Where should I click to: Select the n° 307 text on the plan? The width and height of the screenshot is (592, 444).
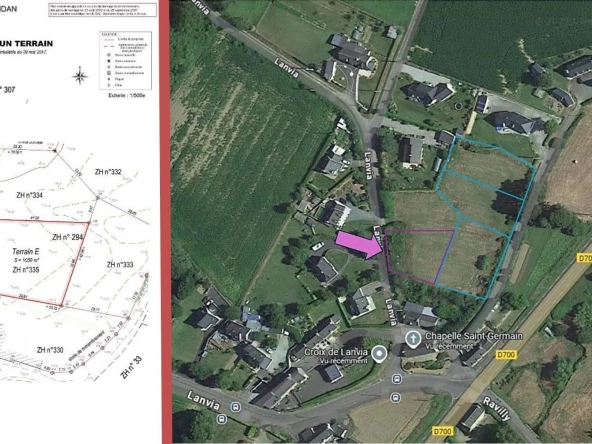point(8,90)
